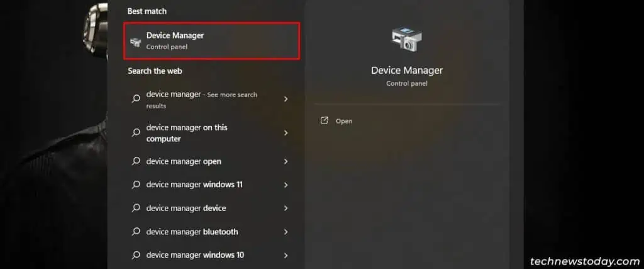Screen dimensions: 644x269
Task: Click search icon beside 'device manager windows 11'
Action: click(136, 185)
